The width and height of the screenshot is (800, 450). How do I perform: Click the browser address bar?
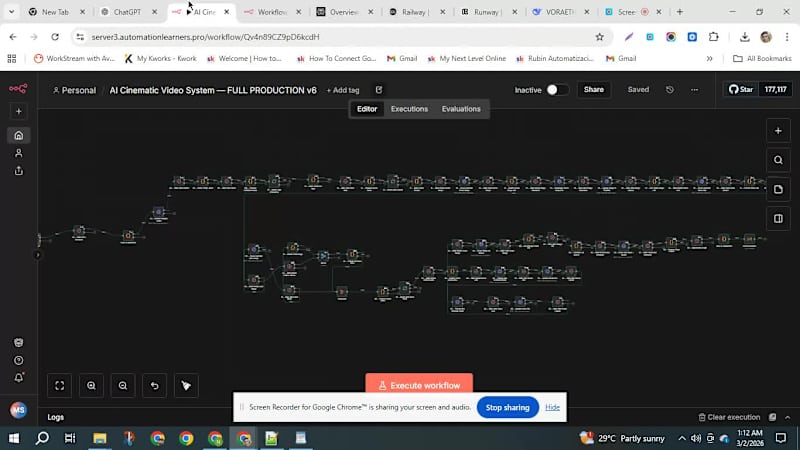[x=337, y=37]
